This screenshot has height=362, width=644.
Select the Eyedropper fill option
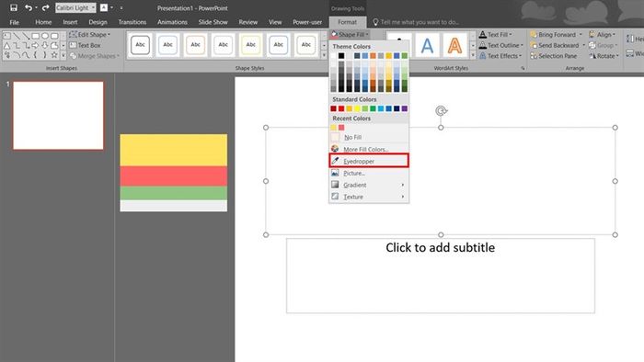(x=368, y=161)
